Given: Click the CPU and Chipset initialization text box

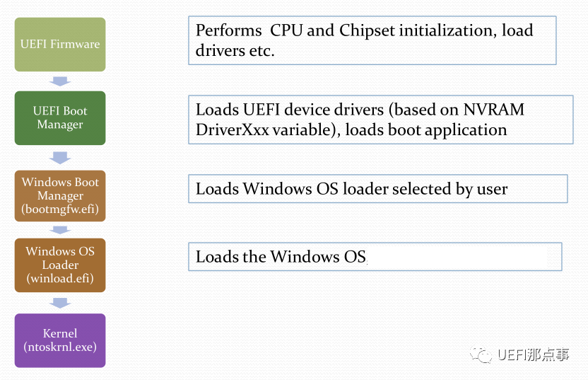Looking at the screenshot, I should 372,40.
